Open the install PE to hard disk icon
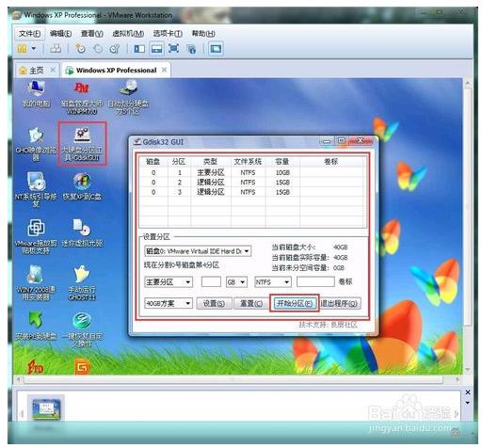The width and height of the screenshot is (482, 448). click(x=36, y=325)
